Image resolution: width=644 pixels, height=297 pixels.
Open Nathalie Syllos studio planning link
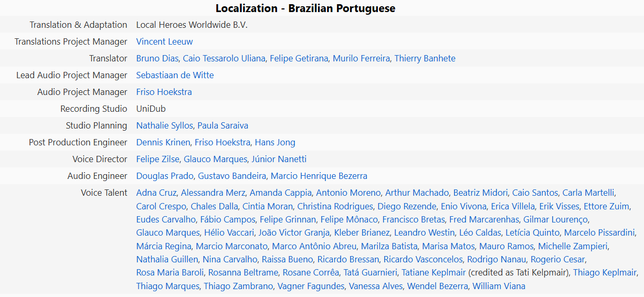164,125
